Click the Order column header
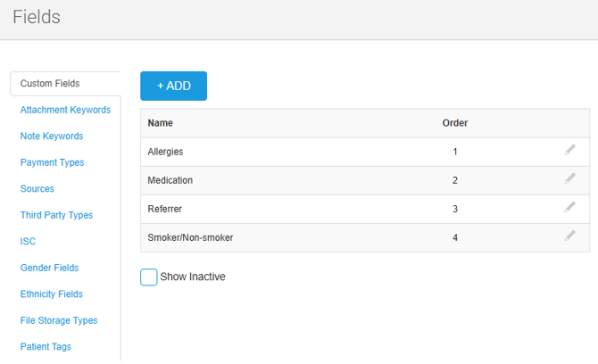 (x=455, y=123)
